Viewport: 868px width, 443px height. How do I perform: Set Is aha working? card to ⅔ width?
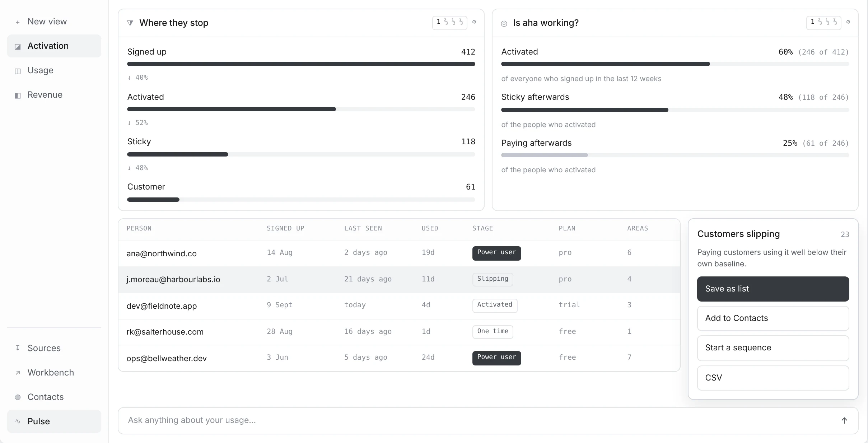coord(820,22)
